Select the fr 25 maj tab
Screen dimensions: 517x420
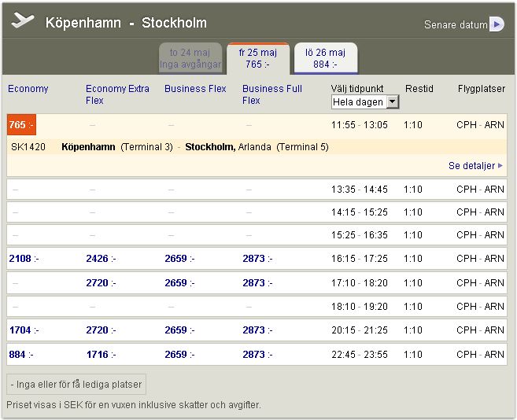click(x=258, y=58)
